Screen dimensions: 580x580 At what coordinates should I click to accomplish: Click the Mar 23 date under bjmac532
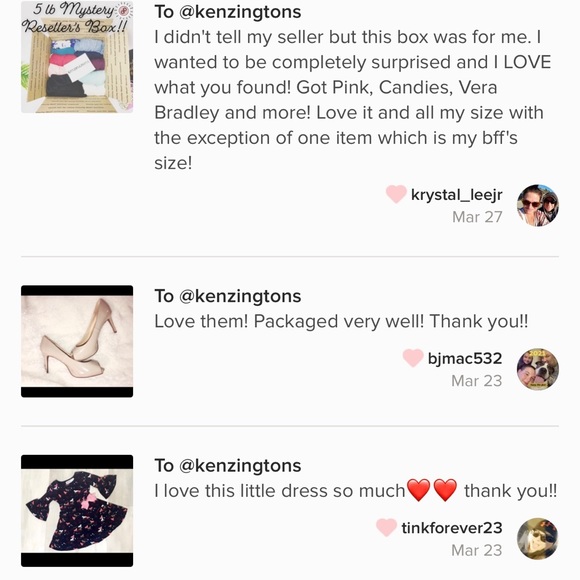(477, 381)
